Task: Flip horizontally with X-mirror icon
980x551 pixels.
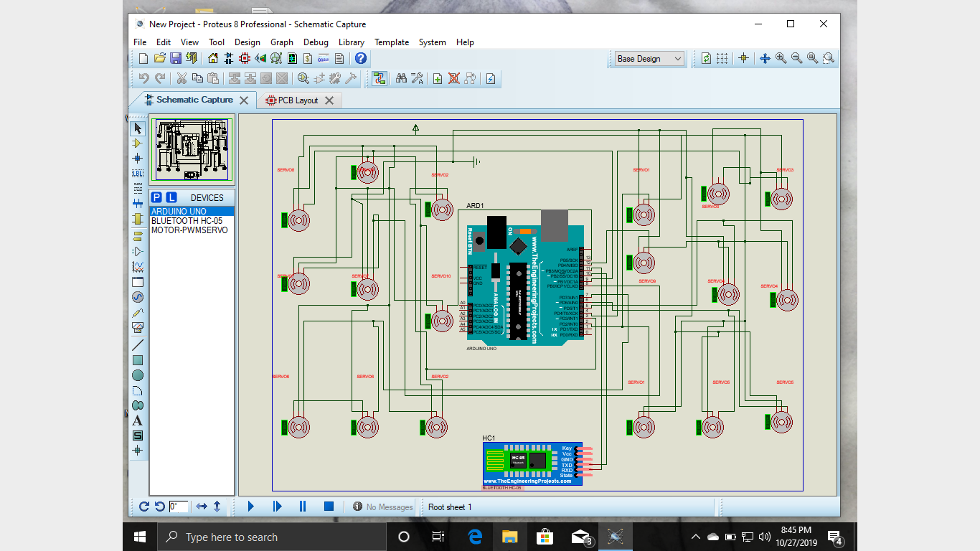Action: (x=202, y=507)
